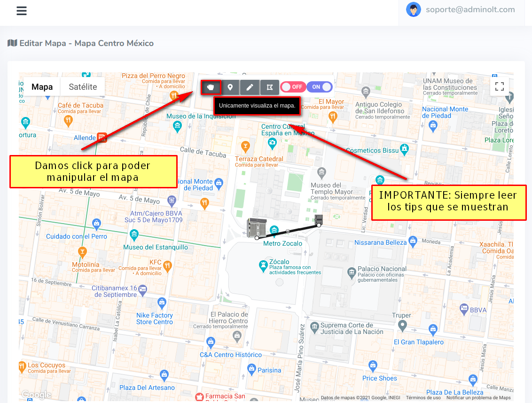Select the hand pan tool
The image size is (532, 403).
211,87
